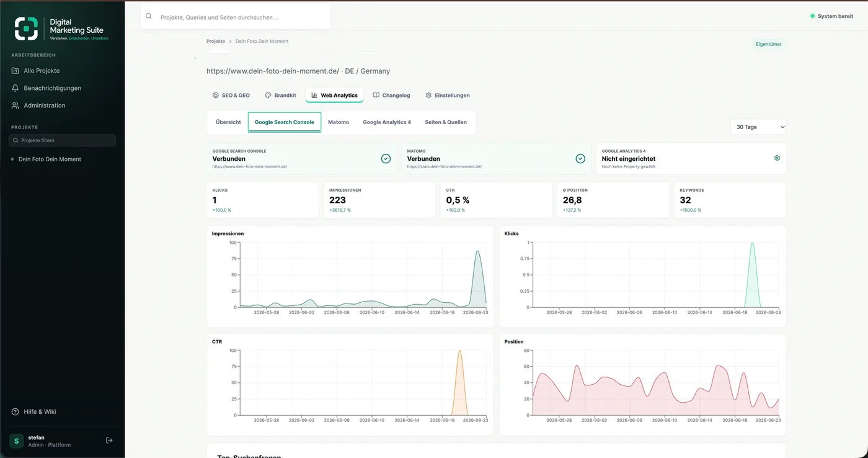Open the Google Analytics 4 sub-tab
This screenshot has width=868, height=458.
click(387, 122)
